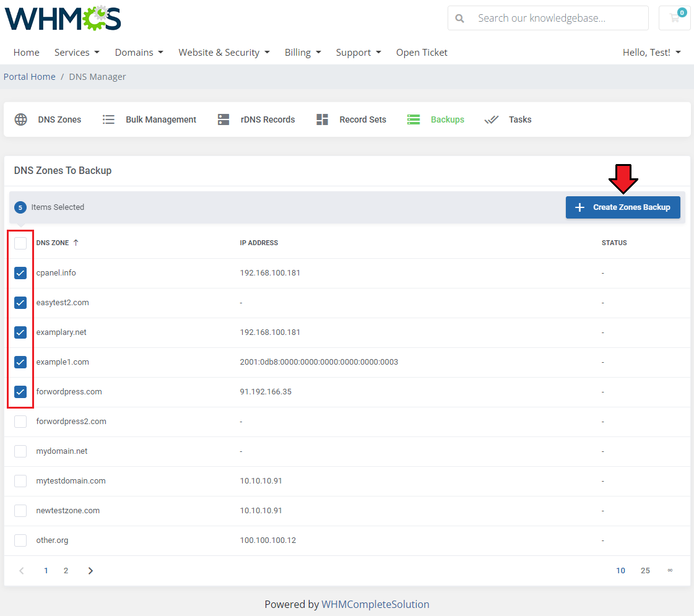Click the STATUS column header
The height and width of the screenshot is (616, 694).
click(614, 243)
